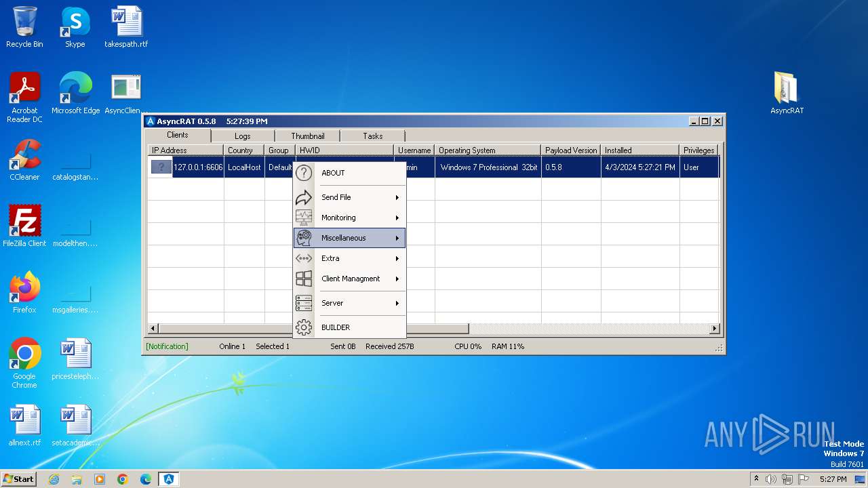Sort by Payload Version column header

pos(571,150)
